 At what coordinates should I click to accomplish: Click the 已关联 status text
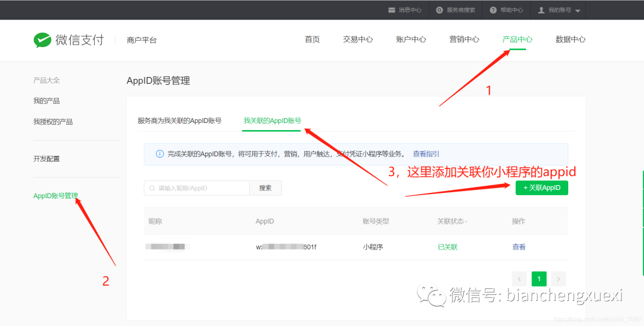(x=448, y=247)
